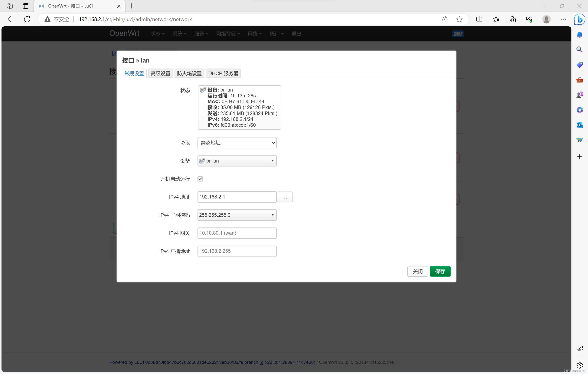Edit the IPv4 广播地址 field
The image size is (588, 374).
237,251
